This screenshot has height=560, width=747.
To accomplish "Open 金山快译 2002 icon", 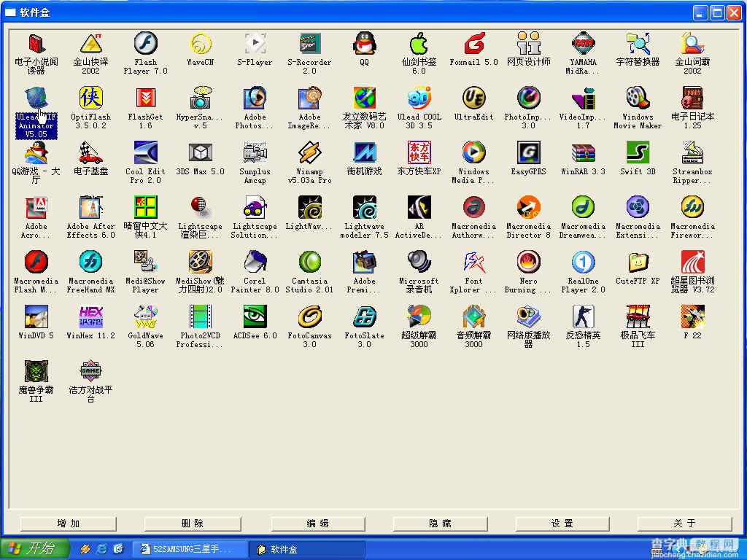I will point(90,44).
